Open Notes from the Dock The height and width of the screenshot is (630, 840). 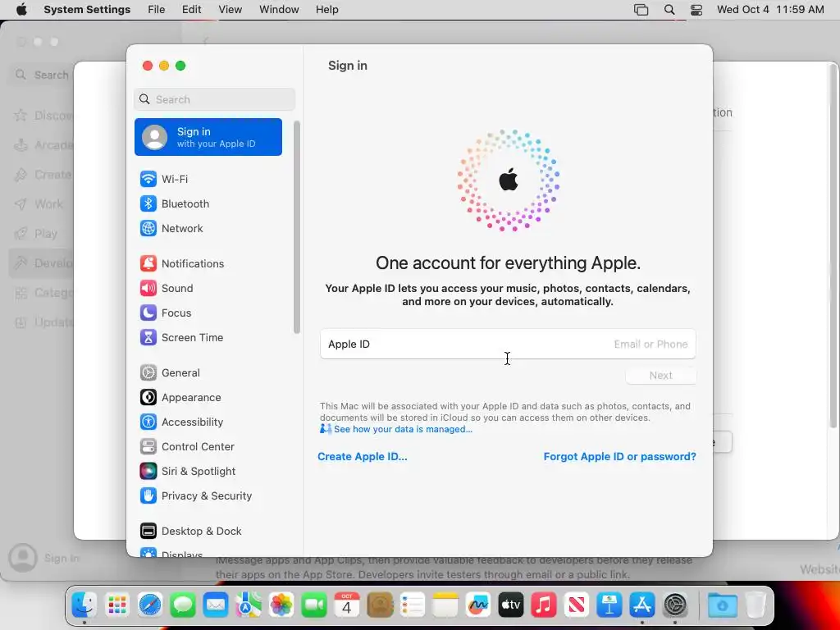[x=445, y=605]
